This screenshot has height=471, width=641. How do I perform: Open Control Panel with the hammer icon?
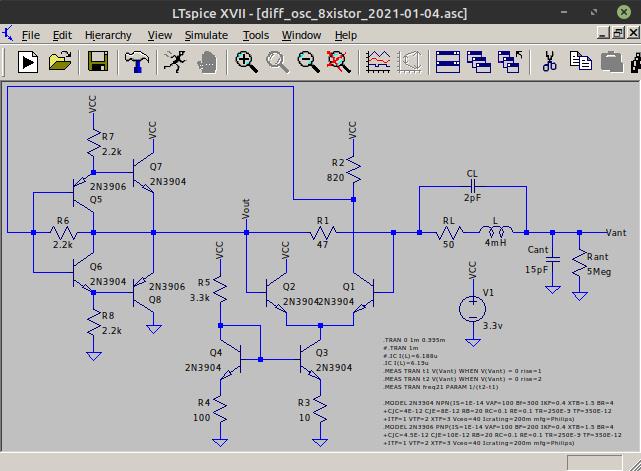click(x=137, y=62)
